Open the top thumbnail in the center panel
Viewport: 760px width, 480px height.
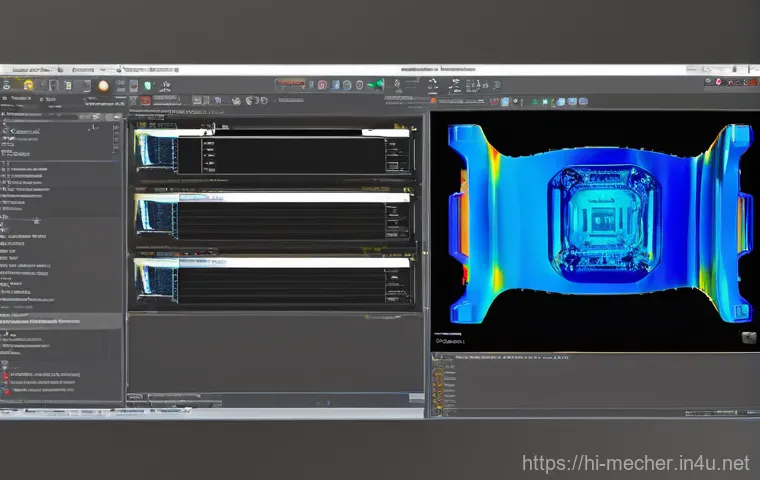pos(155,150)
